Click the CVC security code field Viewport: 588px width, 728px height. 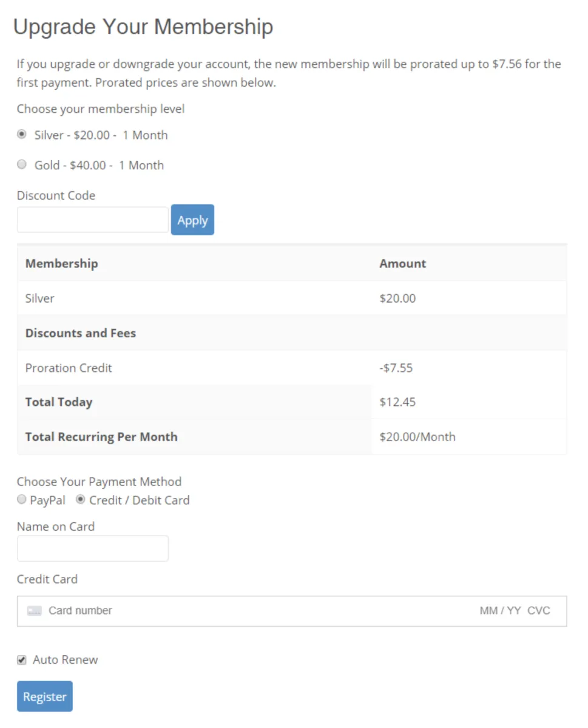tap(539, 611)
